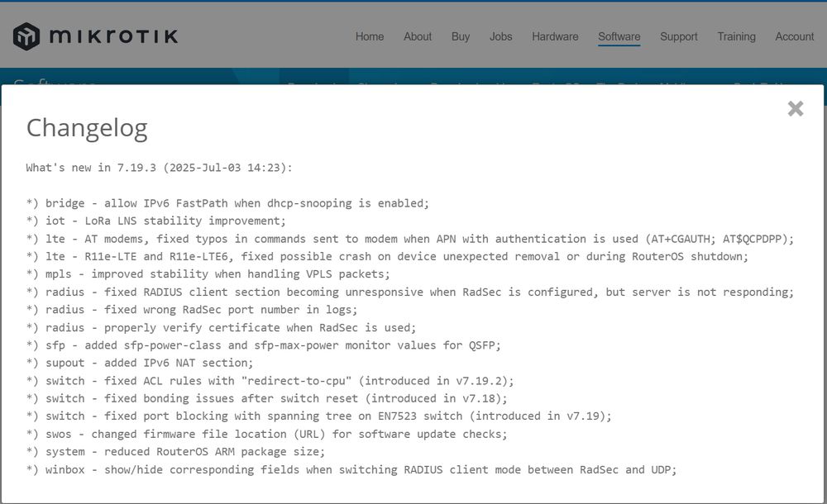
Task: Open the Support page link
Action: 679,36
